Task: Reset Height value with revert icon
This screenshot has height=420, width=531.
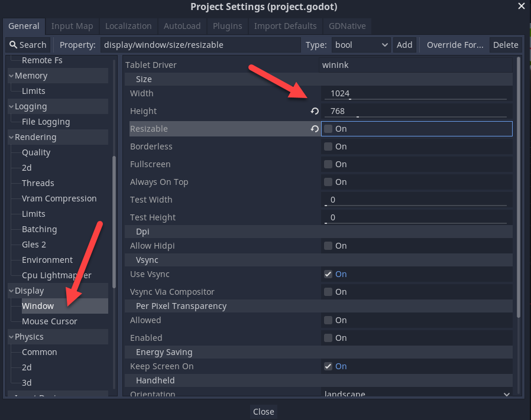Action: (x=315, y=111)
